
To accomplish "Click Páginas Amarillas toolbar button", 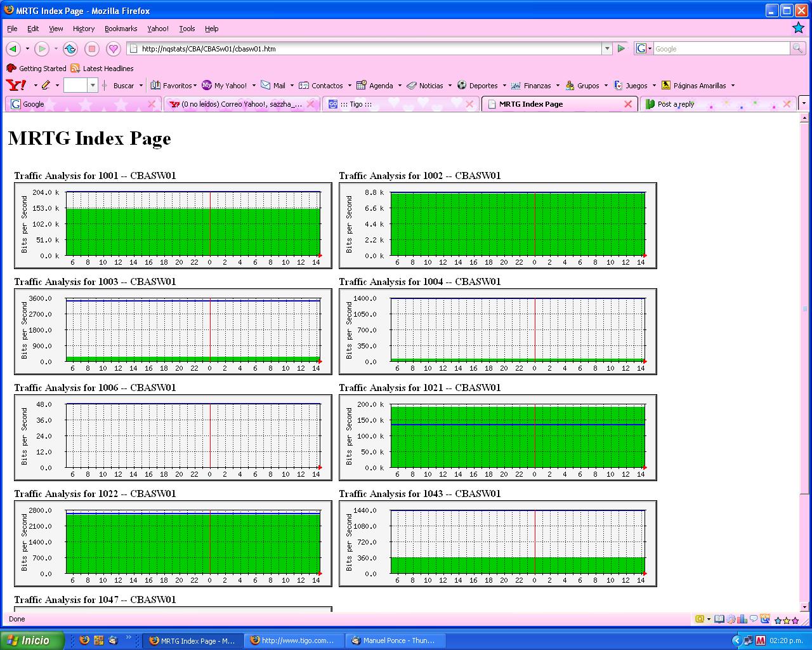I will coord(693,86).
